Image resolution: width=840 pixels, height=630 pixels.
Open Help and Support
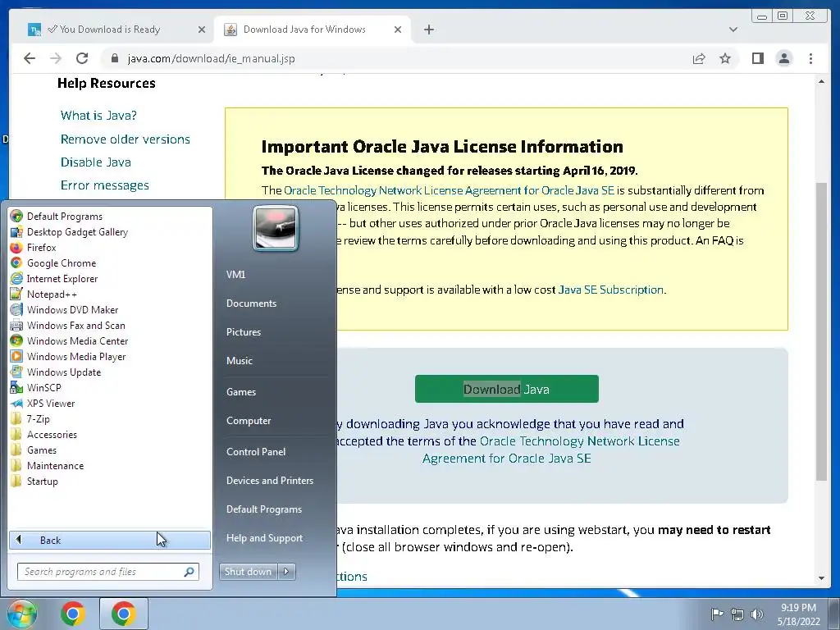[x=265, y=538]
